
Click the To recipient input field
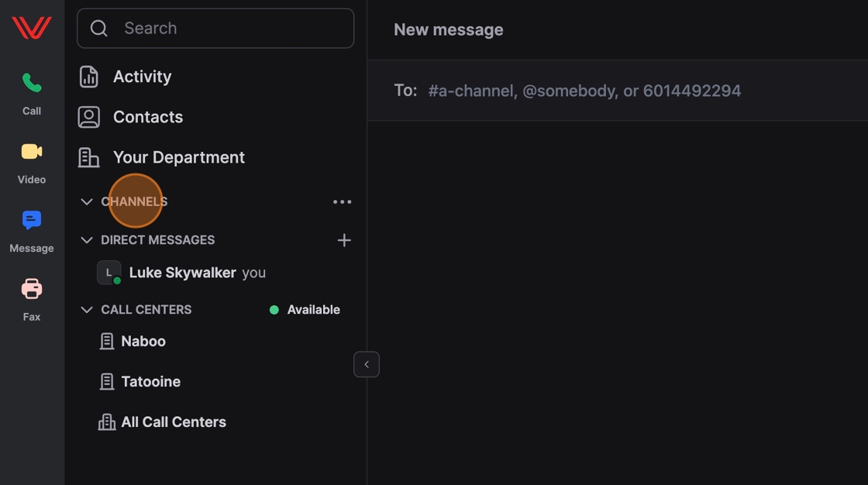(584, 91)
